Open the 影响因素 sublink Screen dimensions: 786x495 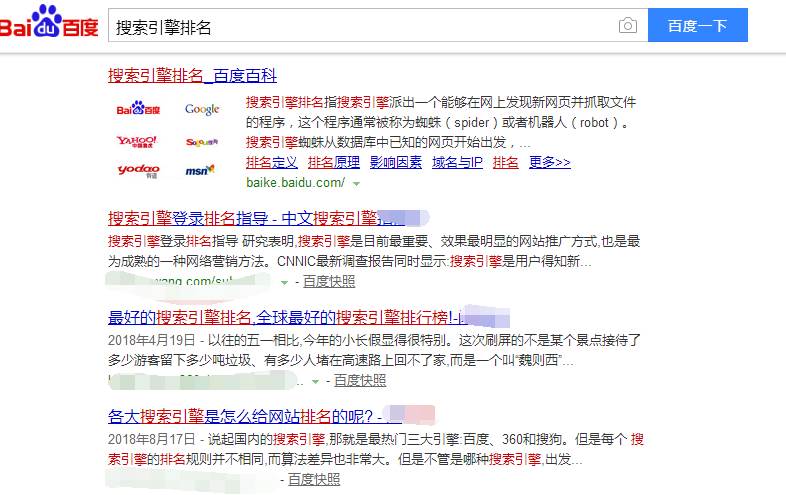[x=396, y=162]
